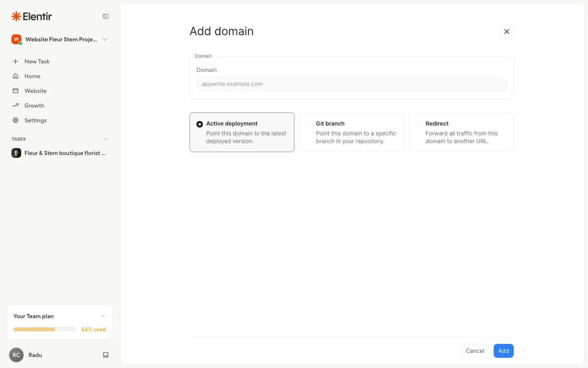Select Active deployment radio button

point(200,124)
